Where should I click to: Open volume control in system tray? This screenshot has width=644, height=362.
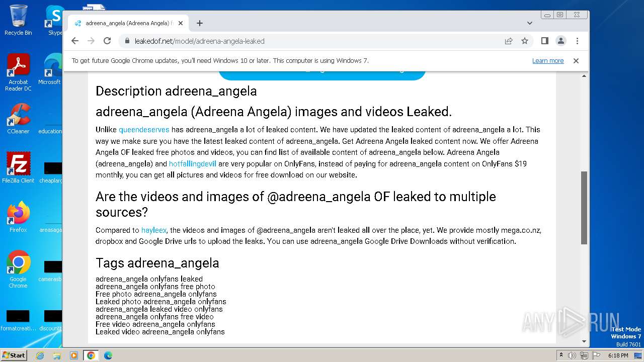click(x=572, y=355)
